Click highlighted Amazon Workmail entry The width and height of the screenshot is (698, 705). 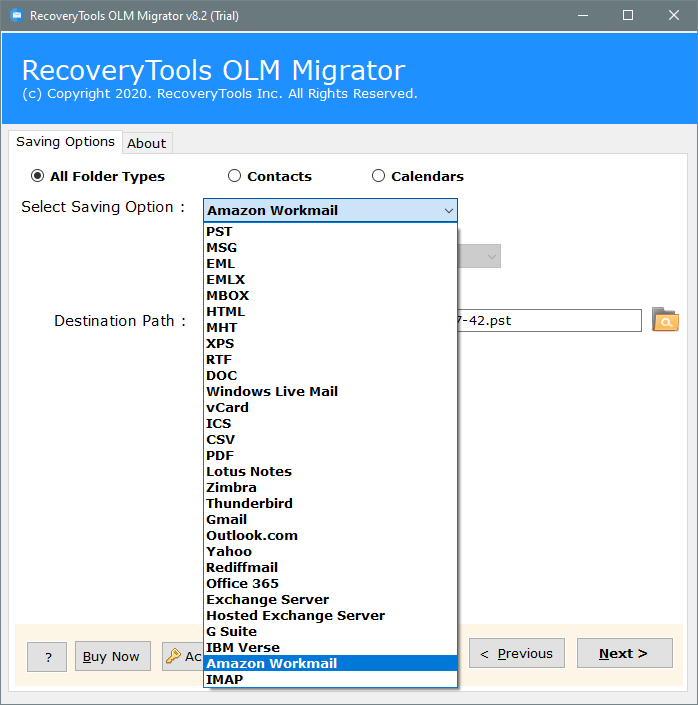(331, 664)
